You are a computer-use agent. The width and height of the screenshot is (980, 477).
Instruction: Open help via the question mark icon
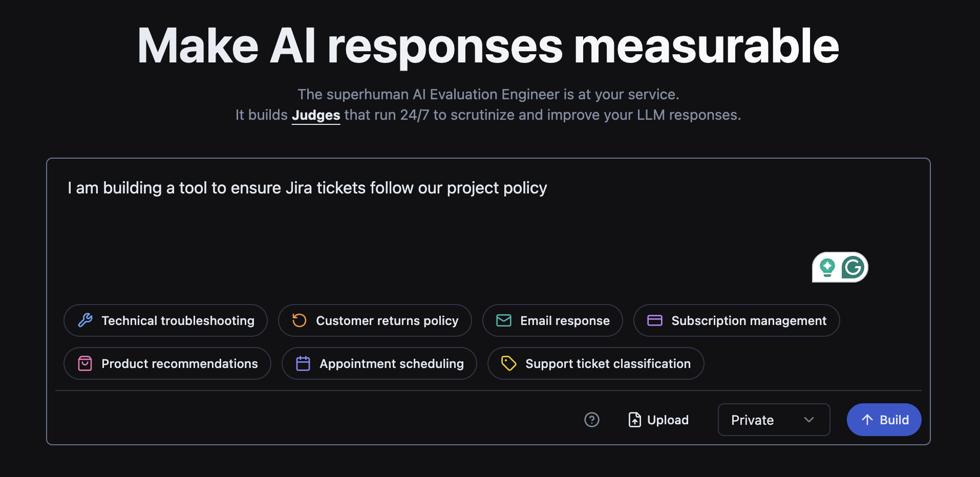pos(592,420)
